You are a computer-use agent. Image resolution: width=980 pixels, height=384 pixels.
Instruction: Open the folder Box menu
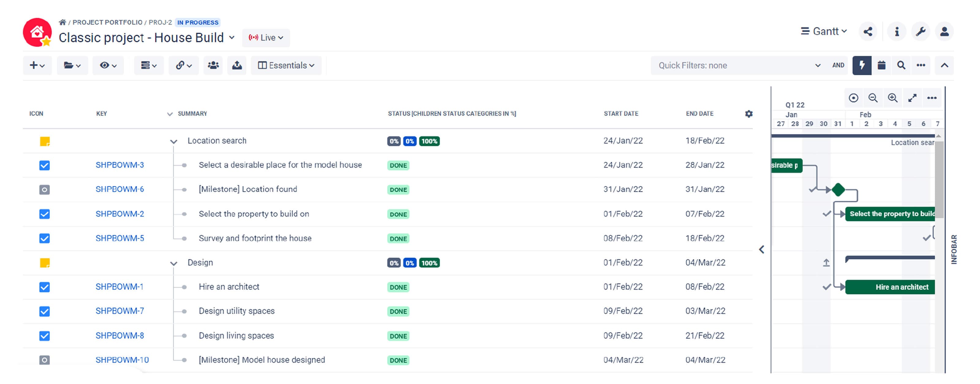(x=72, y=66)
